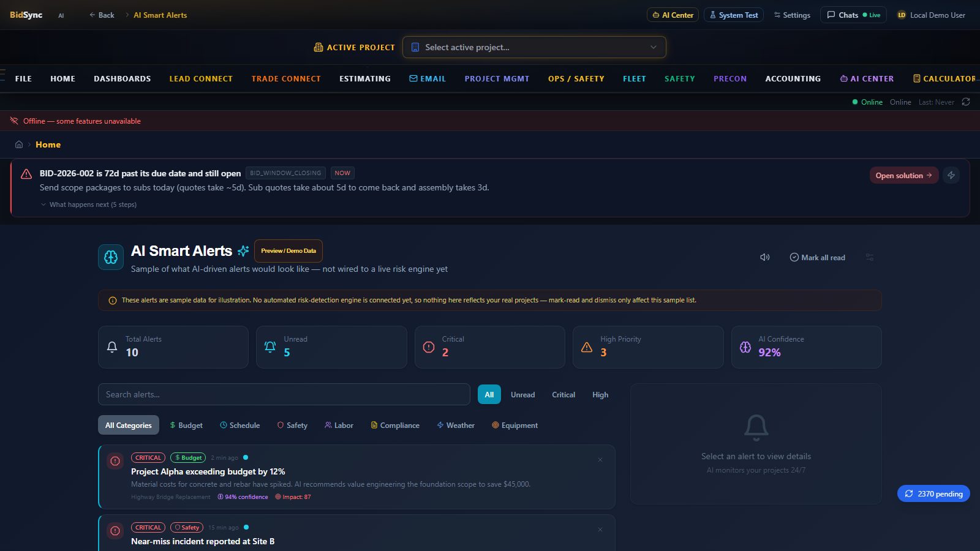Click the sync refresh icon beside Last: Never
The image size is (980, 551).
[x=966, y=102]
